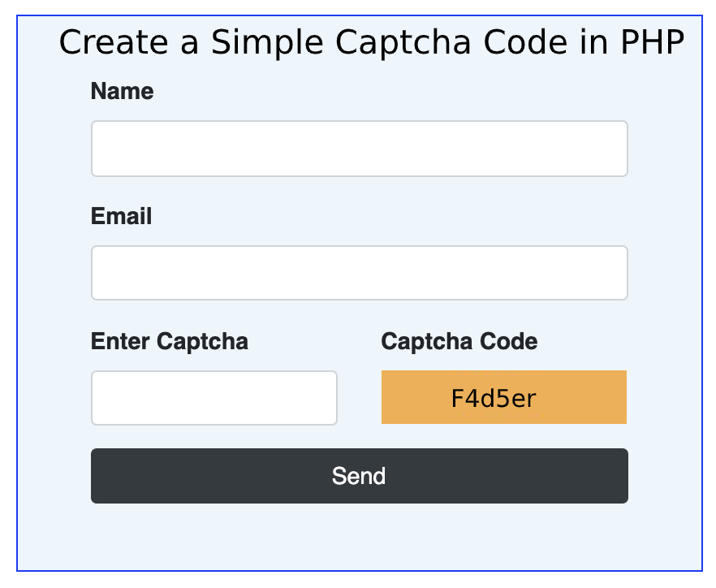Click the word Create in the title
716x588 pixels.
(114, 42)
